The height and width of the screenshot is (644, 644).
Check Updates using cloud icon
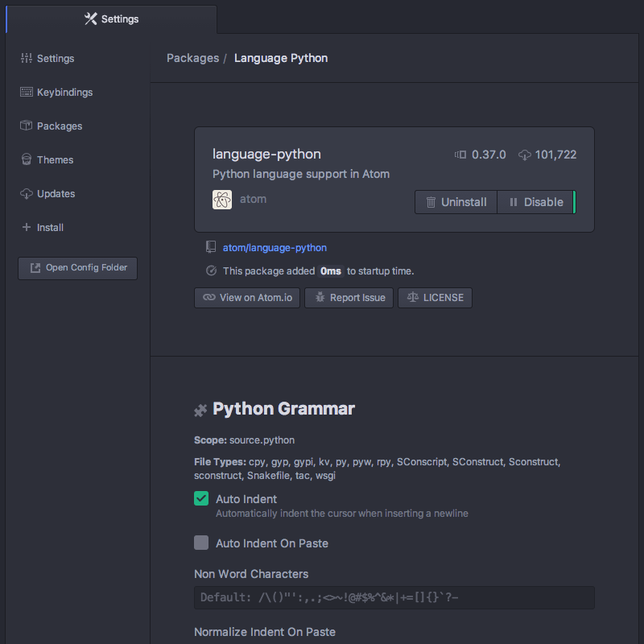27,193
